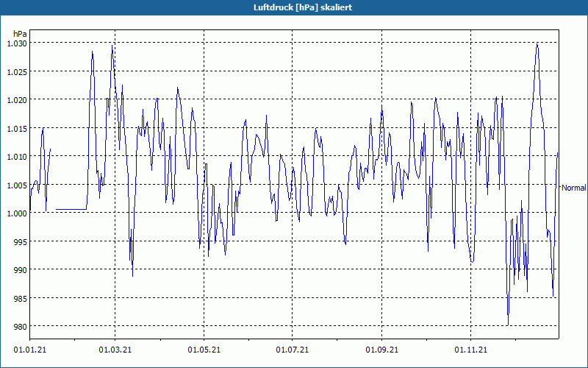Image resolution: width=588 pixels, height=368 pixels.
Task: Select the 01.07.21 date axis label
Action: tap(293, 350)
